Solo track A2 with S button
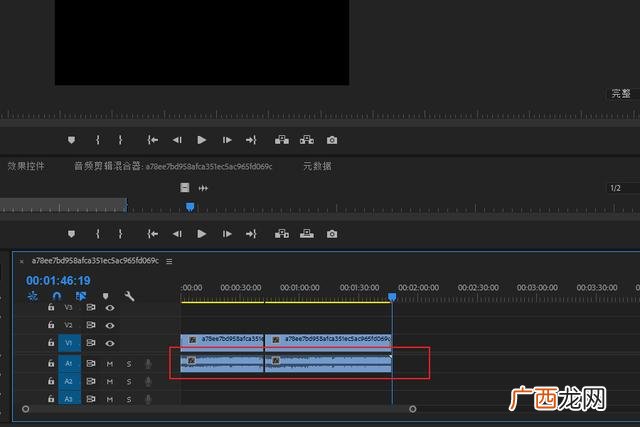The height and width of the screenshot is (427, 640). 129,382
